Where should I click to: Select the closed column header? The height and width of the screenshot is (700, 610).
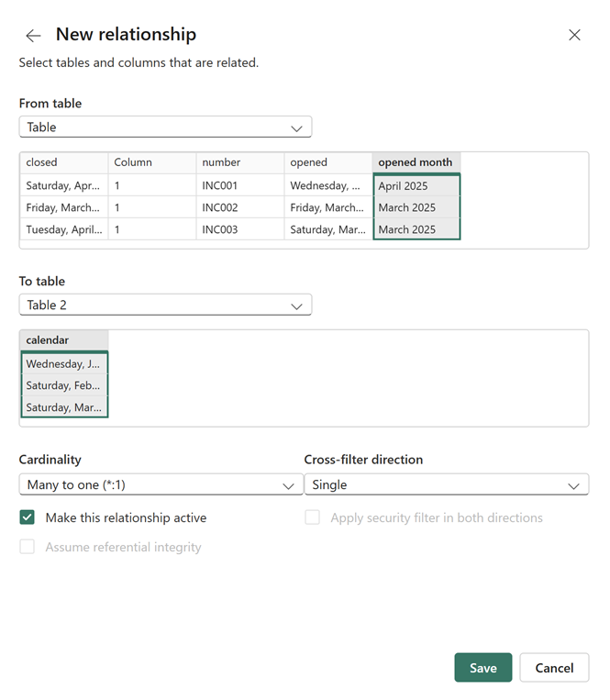pyautogui.click(x=63, y=162)
